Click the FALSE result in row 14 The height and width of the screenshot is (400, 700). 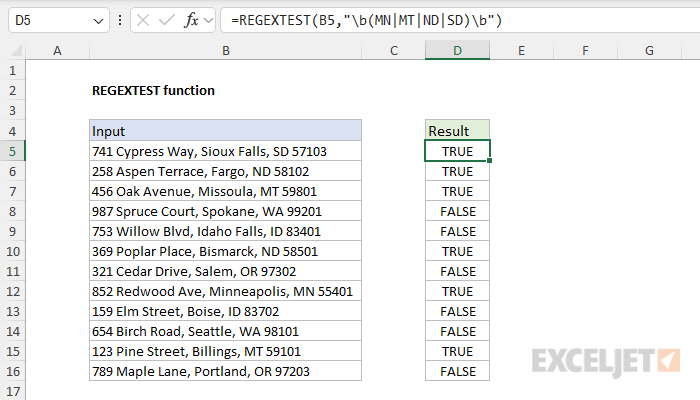458,332
